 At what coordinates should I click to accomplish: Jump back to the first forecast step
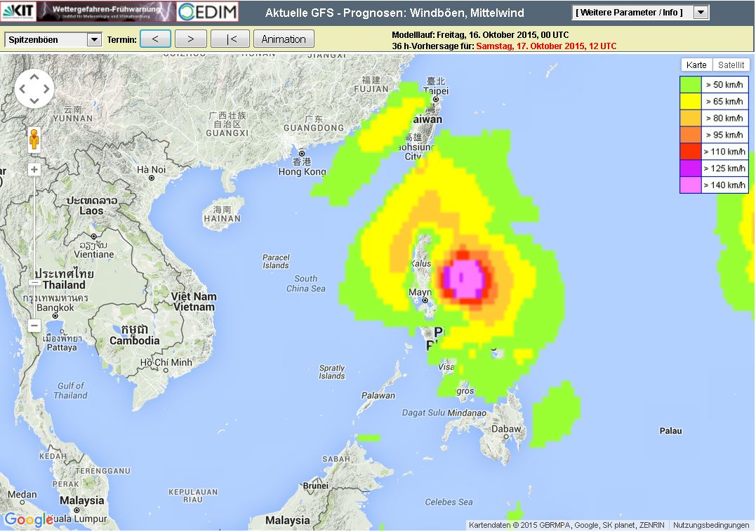231,39
